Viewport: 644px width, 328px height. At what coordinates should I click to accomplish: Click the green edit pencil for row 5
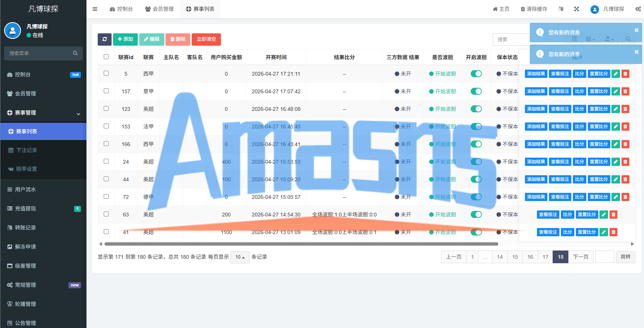pos(616,74)
